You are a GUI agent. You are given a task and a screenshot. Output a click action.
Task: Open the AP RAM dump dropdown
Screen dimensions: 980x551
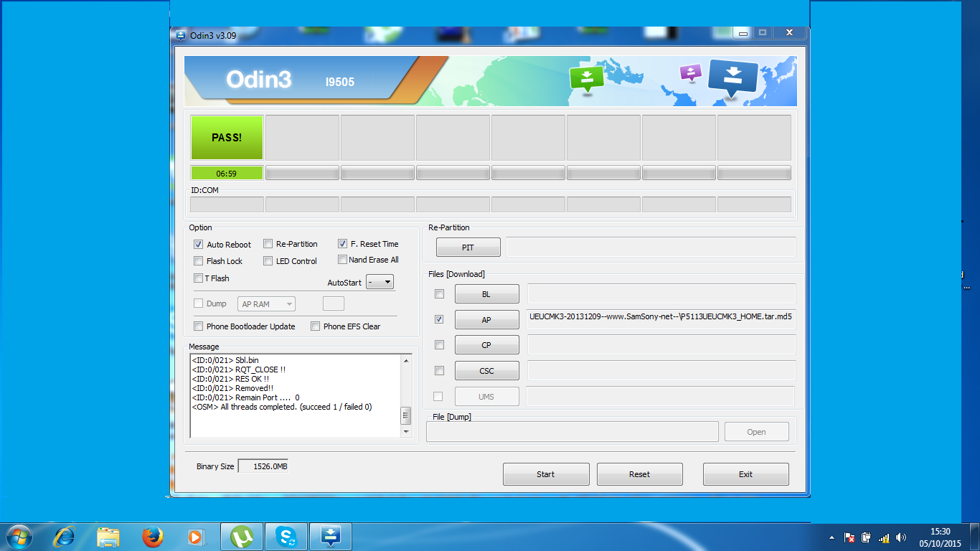(266, 304)
